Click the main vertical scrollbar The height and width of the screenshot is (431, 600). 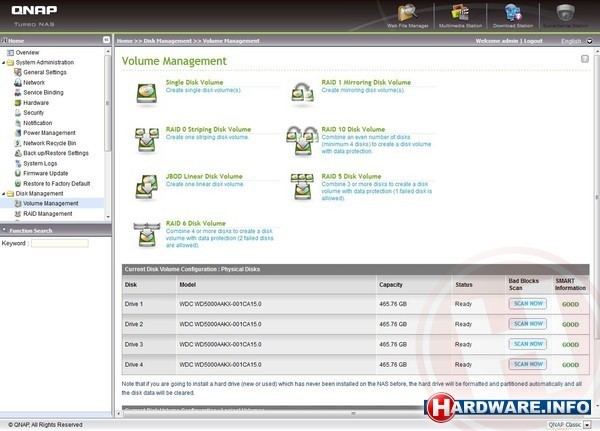coord(597,195)
